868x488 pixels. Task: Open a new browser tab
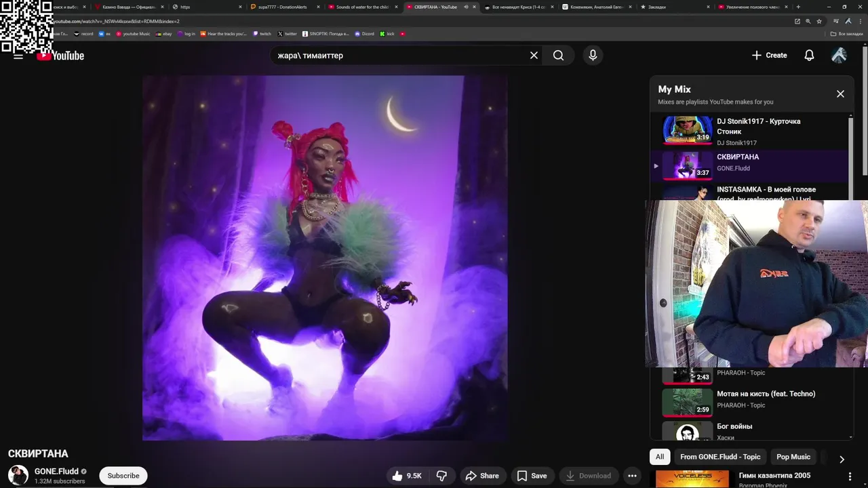(798, 7)
